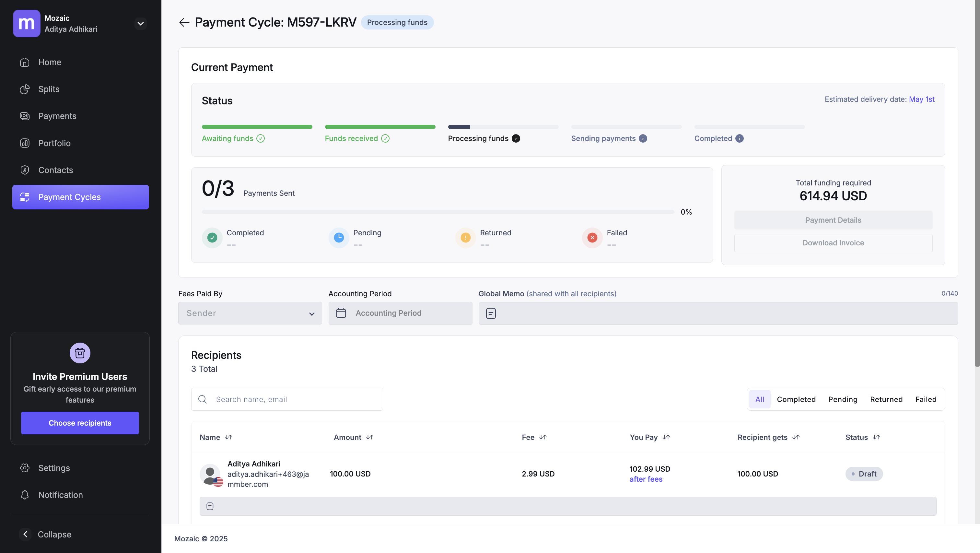Screen dimensions: 980x553
Task: Click the Choose recipients button
Action: tap(80, 423)
